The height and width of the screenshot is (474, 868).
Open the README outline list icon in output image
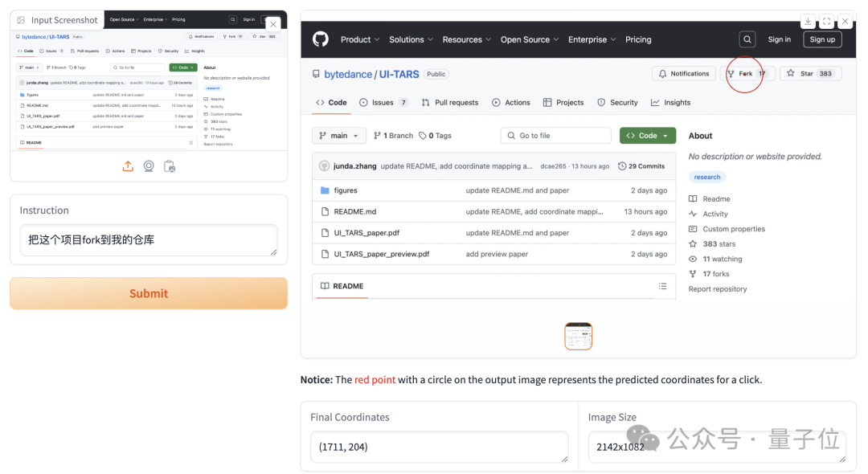[662, 286]
